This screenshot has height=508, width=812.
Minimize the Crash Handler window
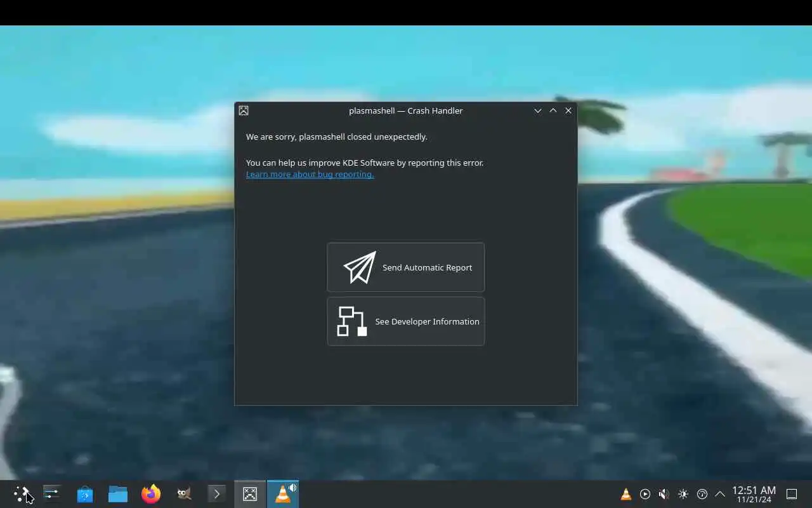pos(538,110)
